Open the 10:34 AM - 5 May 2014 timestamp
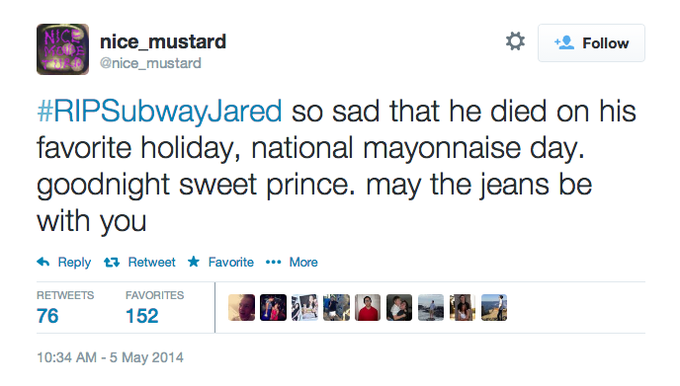The width and height of the screenshot is (680, 386). point(110,357)
